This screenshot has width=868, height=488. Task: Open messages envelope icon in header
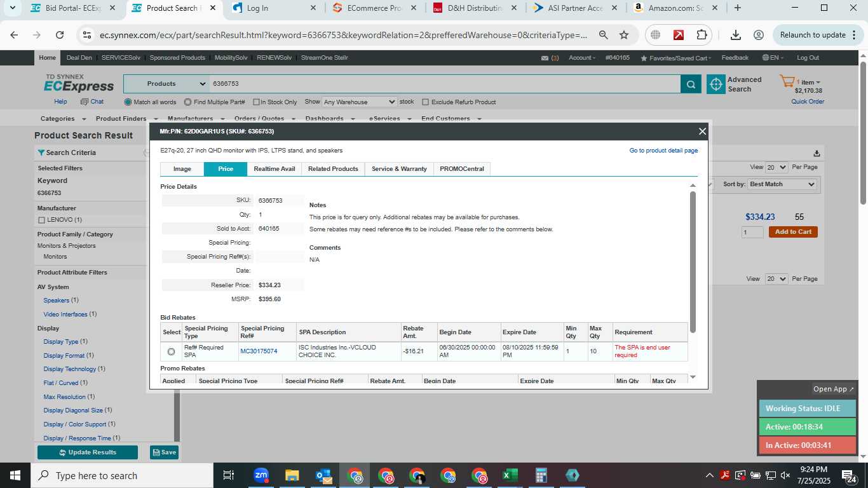545,58
